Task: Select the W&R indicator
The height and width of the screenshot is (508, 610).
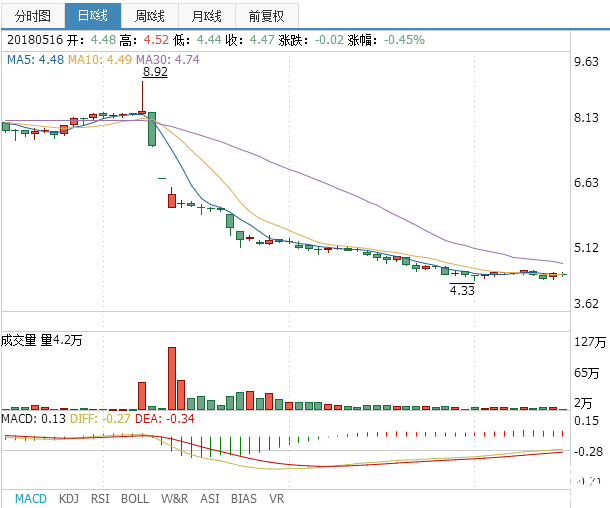Action: click(174, 498)
